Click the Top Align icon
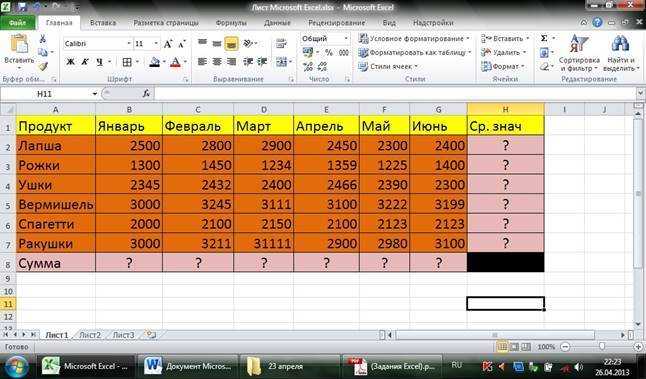 click(202, 42)
